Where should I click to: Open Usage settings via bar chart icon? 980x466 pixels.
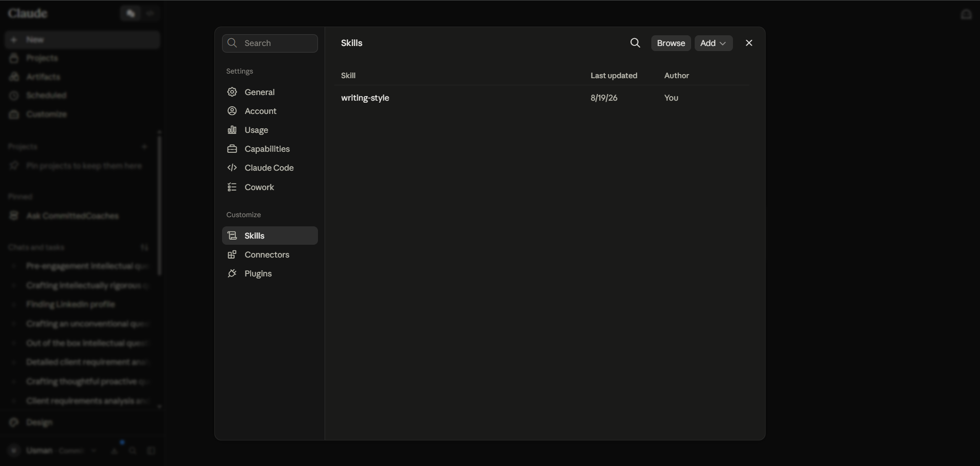232,130
